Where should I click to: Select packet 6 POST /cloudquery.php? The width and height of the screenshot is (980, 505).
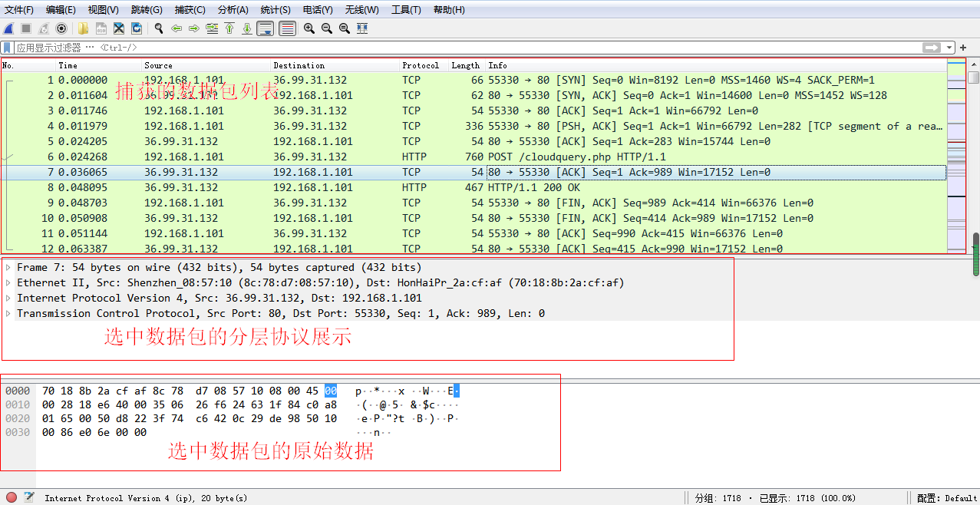tap(474, 157)
